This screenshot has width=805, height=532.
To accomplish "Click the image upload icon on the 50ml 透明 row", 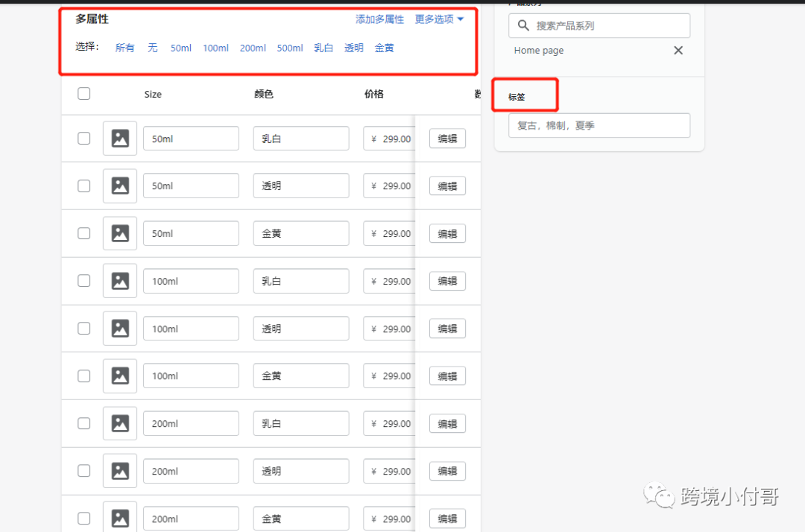I will [119, 186].
